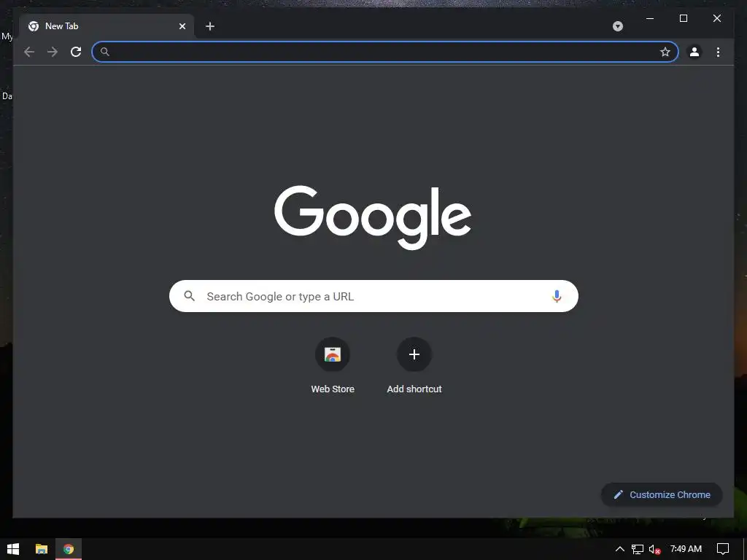747x560 pixels.
Task: Click the Add shortcut tile
Action: pyautogui.click(x=414, y=366)
